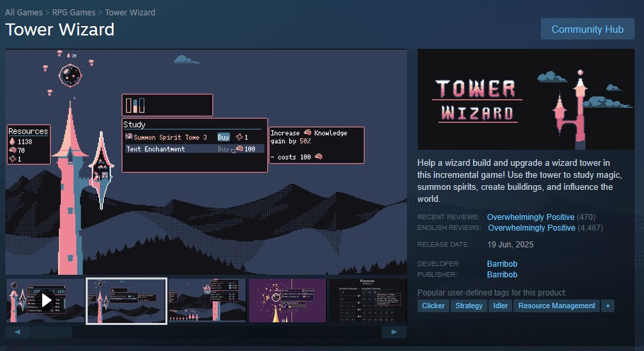Click the release date 19 Jun, 2025

point(510,245)
